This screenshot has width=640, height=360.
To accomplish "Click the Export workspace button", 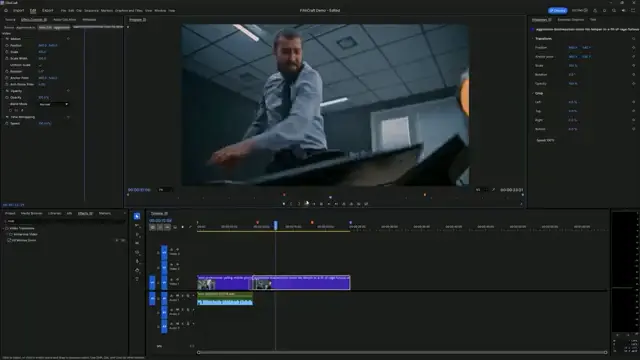I will click(48, 11).
